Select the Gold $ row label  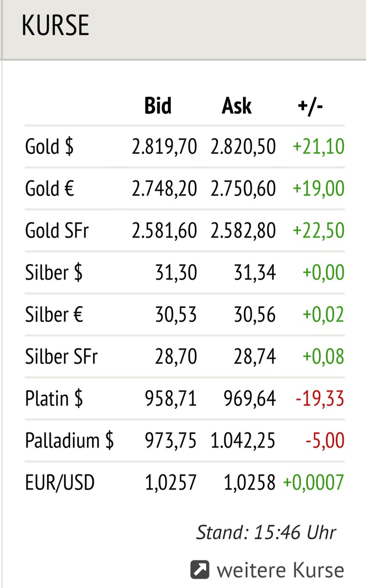pos(50,147)
